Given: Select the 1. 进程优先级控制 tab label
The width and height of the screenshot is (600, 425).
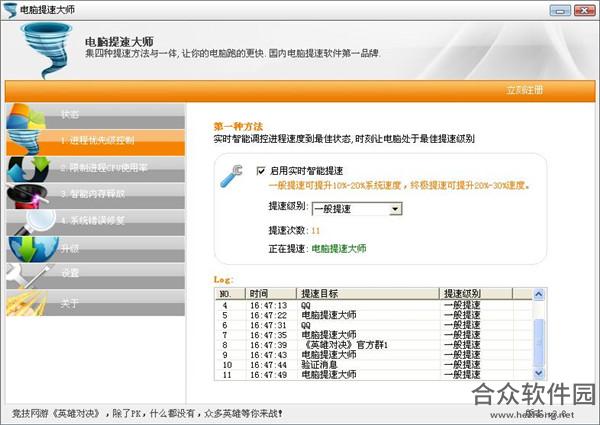Looking at the screenshot, I should pos(98,140).
